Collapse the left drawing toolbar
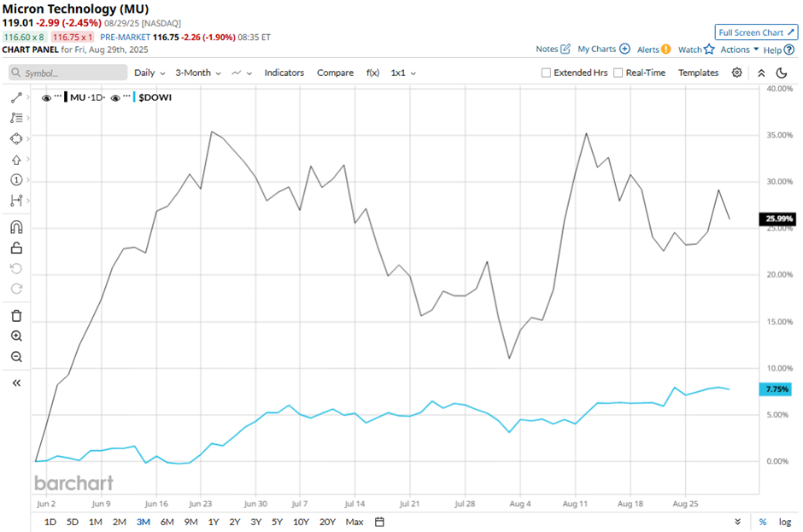The height and width of the screenshot is (532, 803). 16,383
